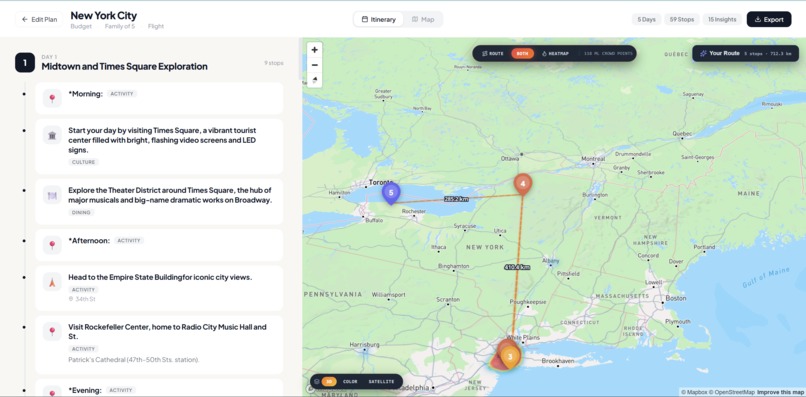Go back with the Edit Plan button
Image resolution: width=806 pixels, height=397 pixels.
coord(39,20)
